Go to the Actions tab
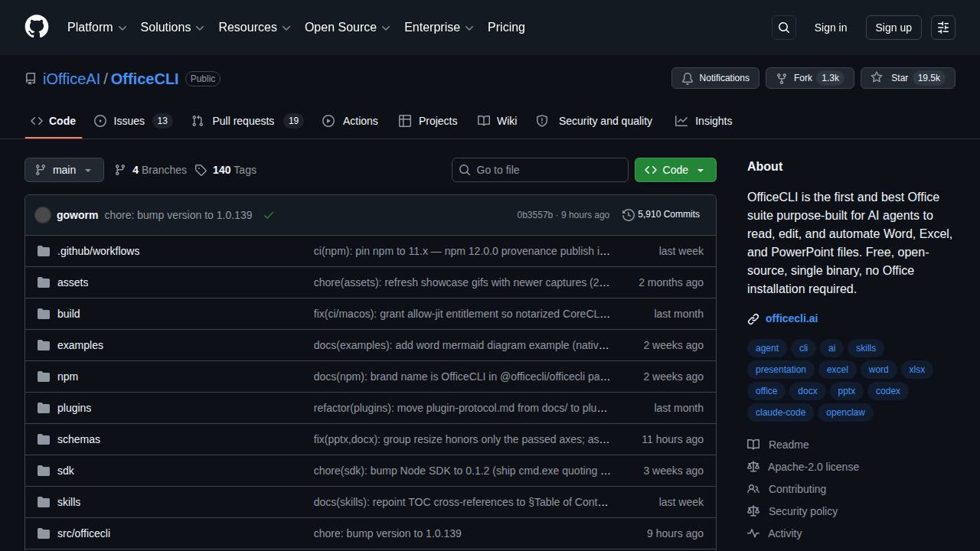This screenshot has height=551, width=980. click(351, 121)
